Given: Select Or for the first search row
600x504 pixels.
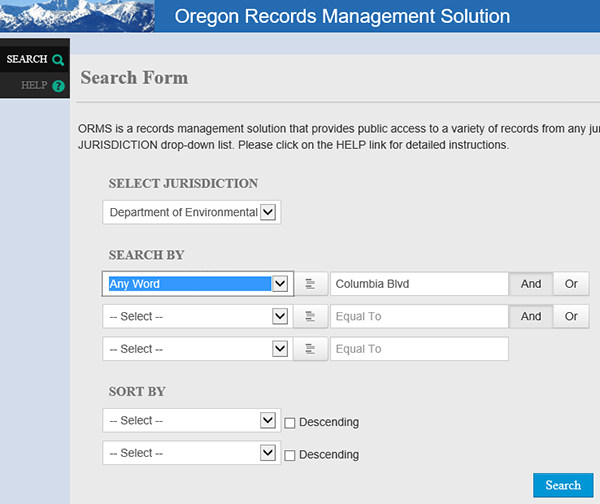Looking at the screenshot, I should pyautogui.click(x=571, y=284).
